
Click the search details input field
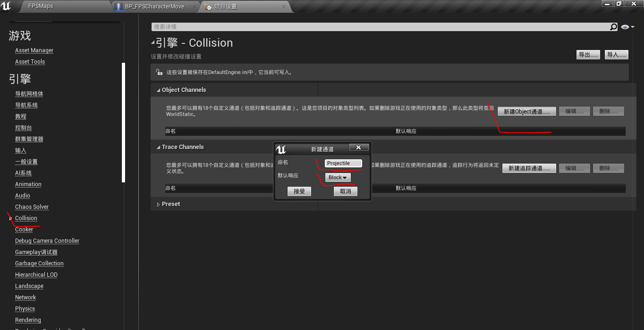pos(380,27)
